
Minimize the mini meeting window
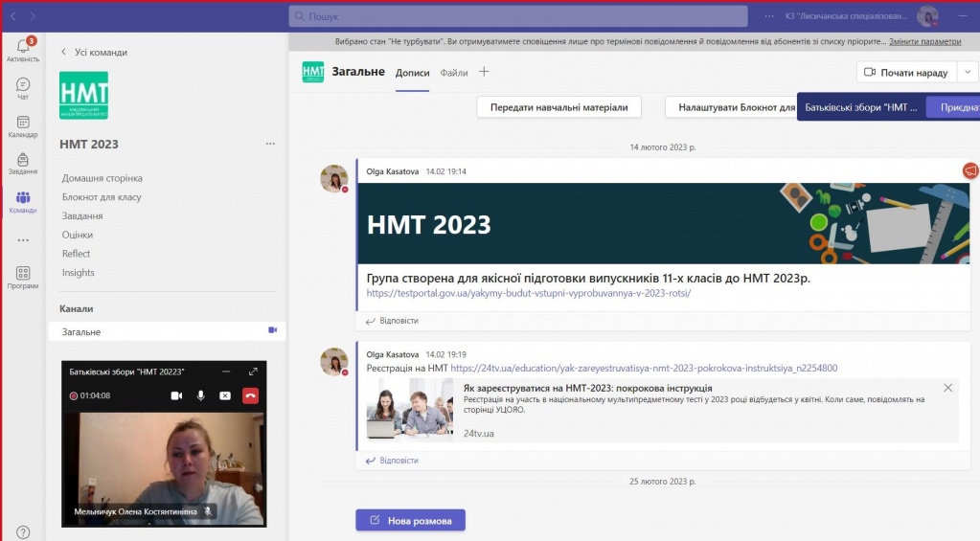[226, 372]
